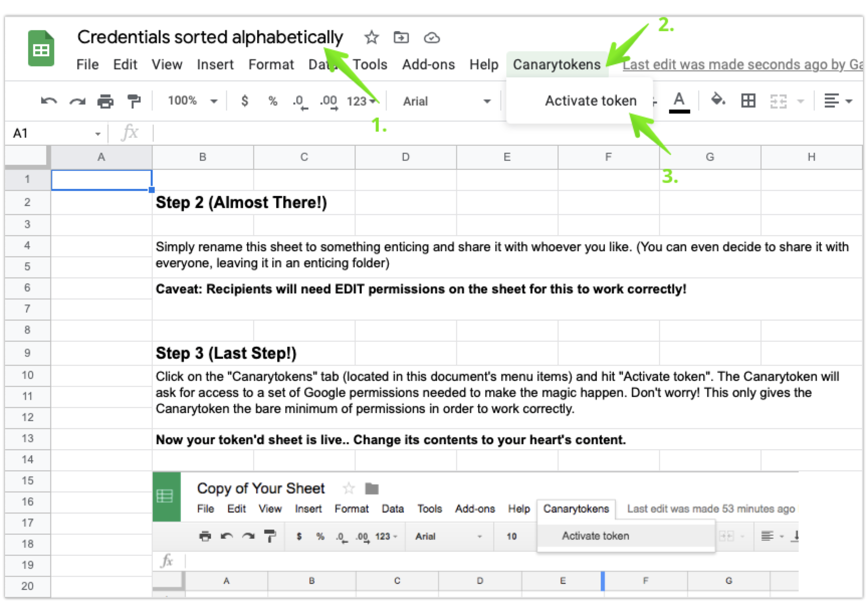
Task: Click the select-all corner box
Action: coord(27,157)
